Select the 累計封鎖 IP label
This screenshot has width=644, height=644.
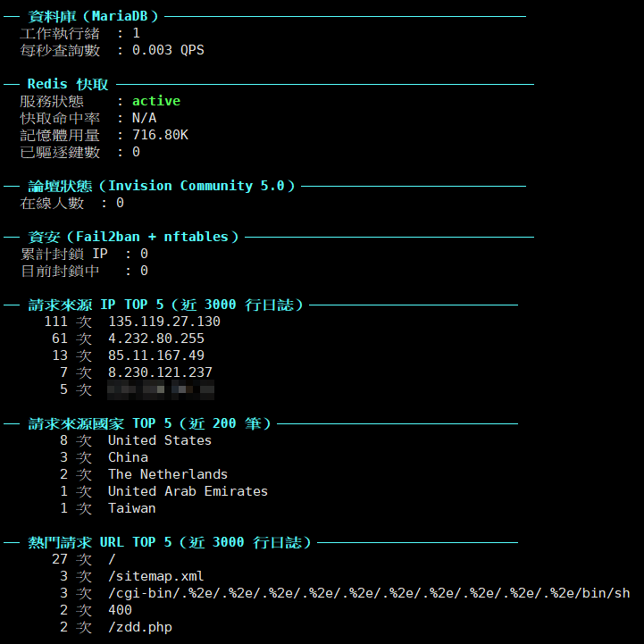64,254
